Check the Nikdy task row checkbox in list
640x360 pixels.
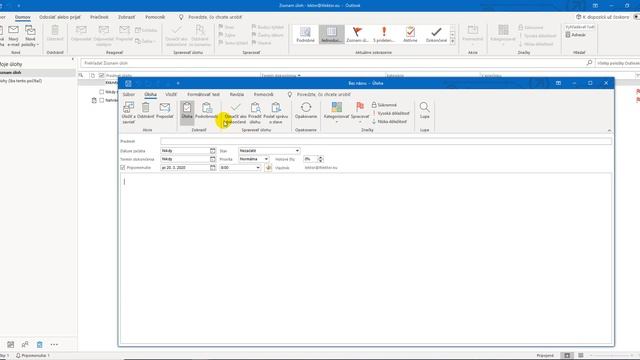102,92
